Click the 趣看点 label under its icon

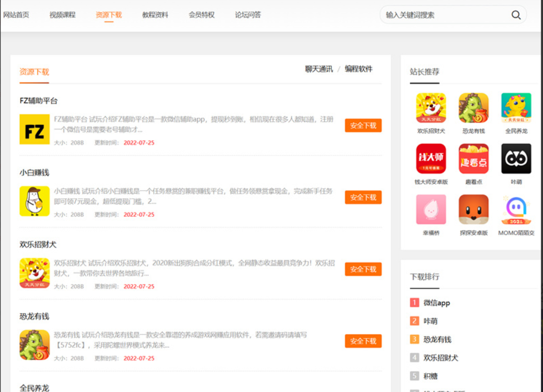[x=474, y=182]
